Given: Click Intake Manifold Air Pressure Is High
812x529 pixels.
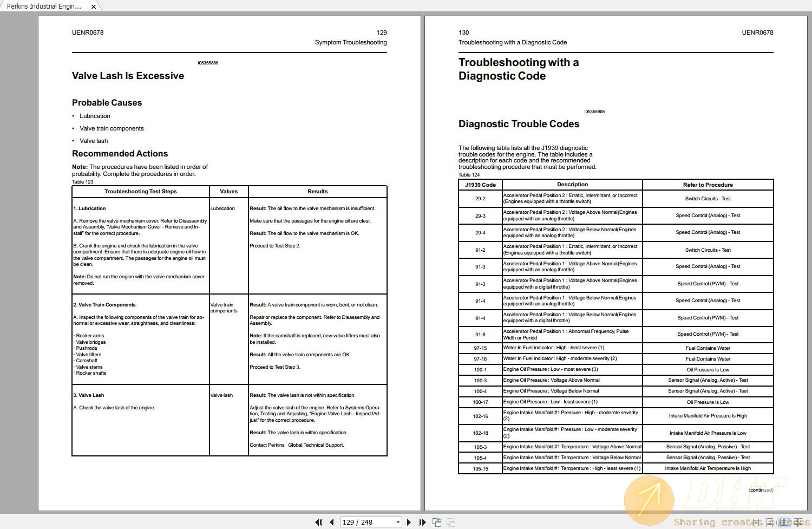Looking at the screenshot, I should tap(708, 416).
